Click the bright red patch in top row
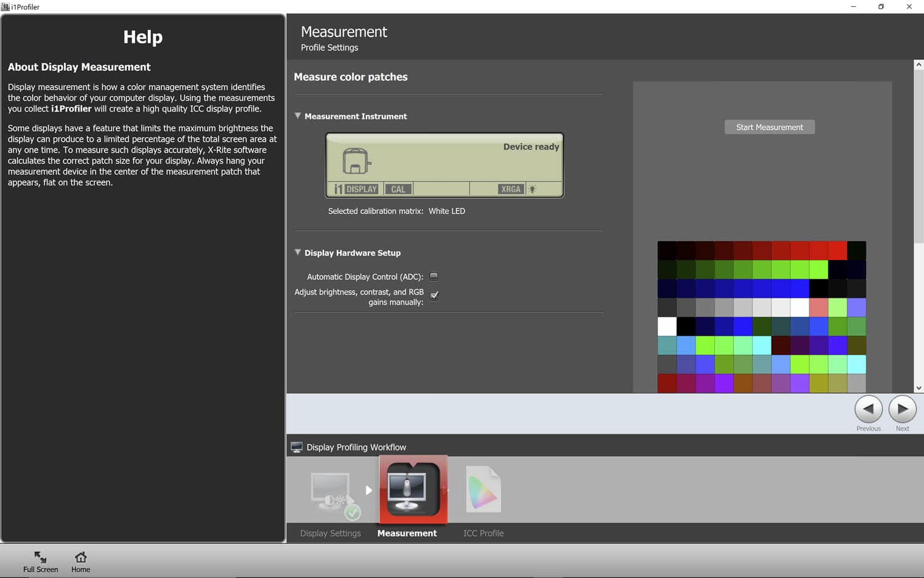Viewport: 924px width, 578px height. click(837, 250)
